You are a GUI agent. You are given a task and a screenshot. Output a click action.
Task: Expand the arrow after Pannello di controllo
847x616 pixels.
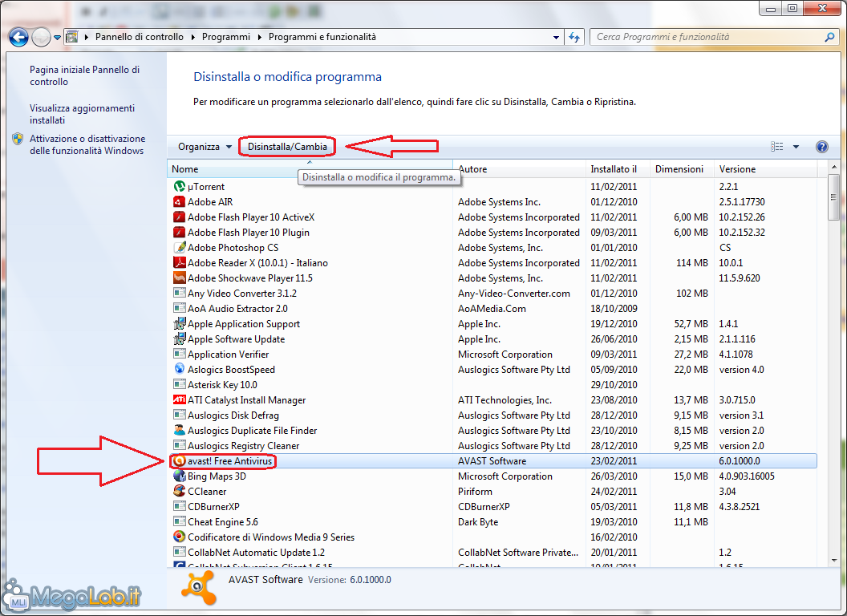point(192,37)
